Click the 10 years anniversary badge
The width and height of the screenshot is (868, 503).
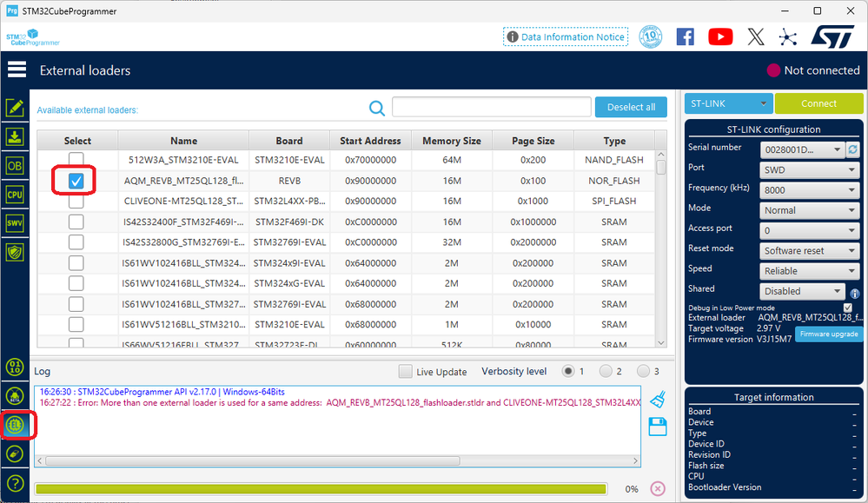651,37
